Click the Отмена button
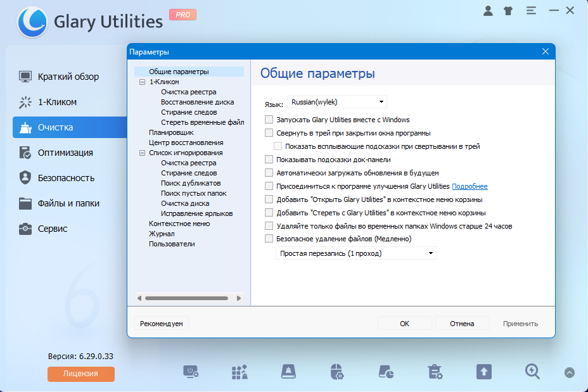 pos(462,324)
